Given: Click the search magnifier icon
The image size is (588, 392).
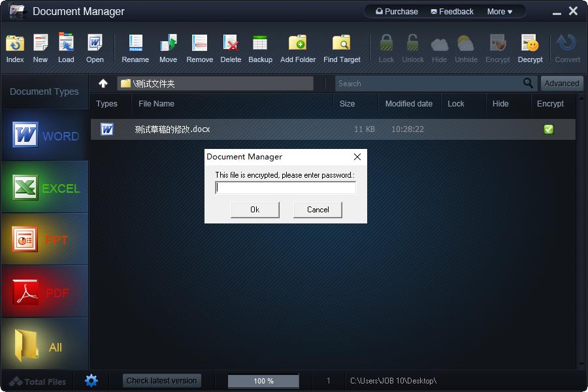Looking at the screenshot, I should tap(528, 83).
